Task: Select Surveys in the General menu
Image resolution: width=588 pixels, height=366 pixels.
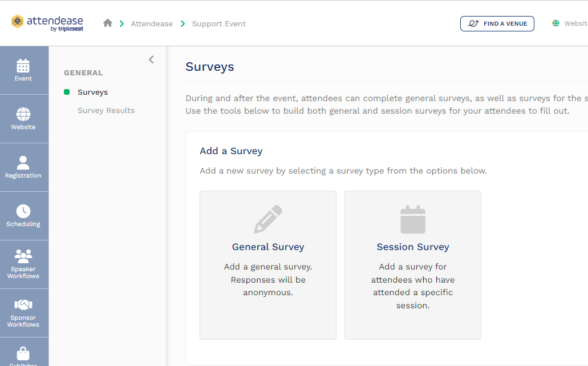Action: point(92,92)
